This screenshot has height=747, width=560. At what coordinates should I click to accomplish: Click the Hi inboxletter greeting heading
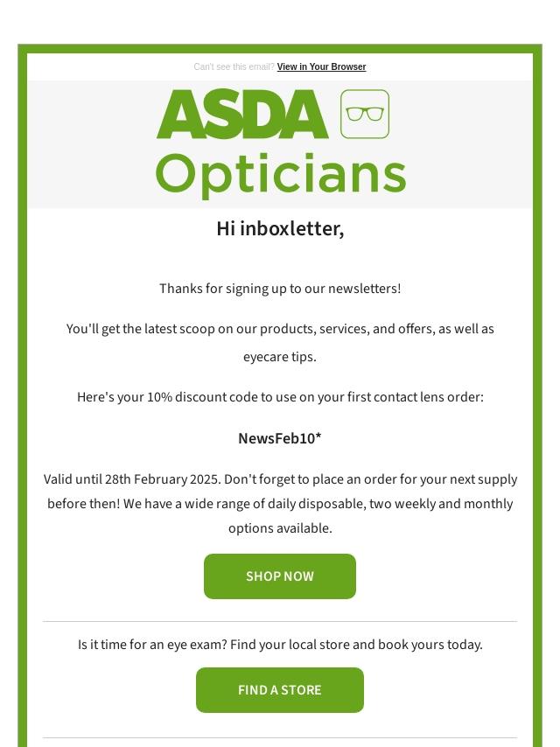coord(280,228)
